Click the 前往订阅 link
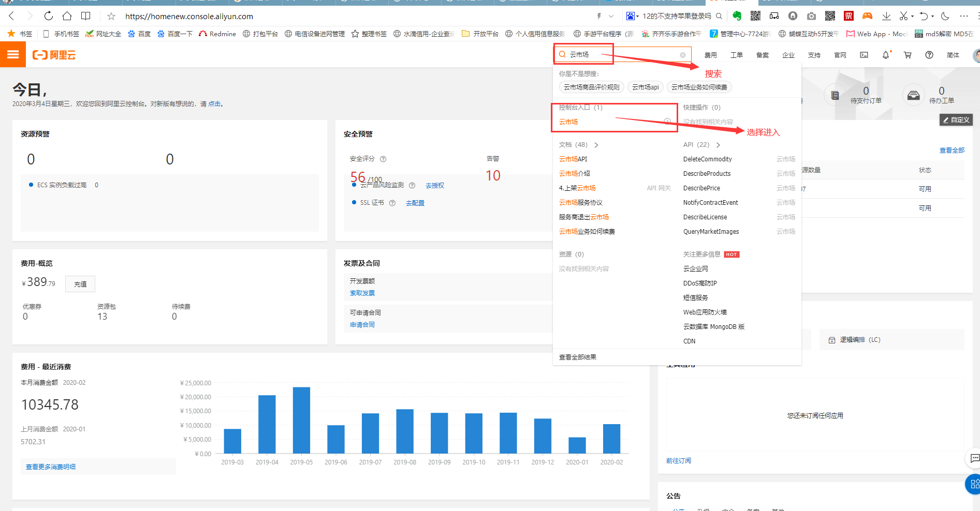Viewport: 980px width, 511px height. (679, 461)
